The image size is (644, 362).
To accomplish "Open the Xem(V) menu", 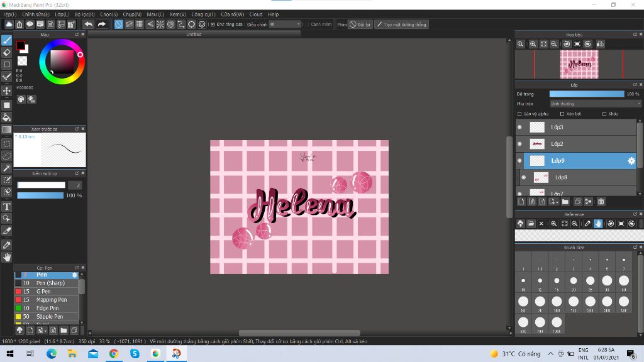I will tap(178, 14).
